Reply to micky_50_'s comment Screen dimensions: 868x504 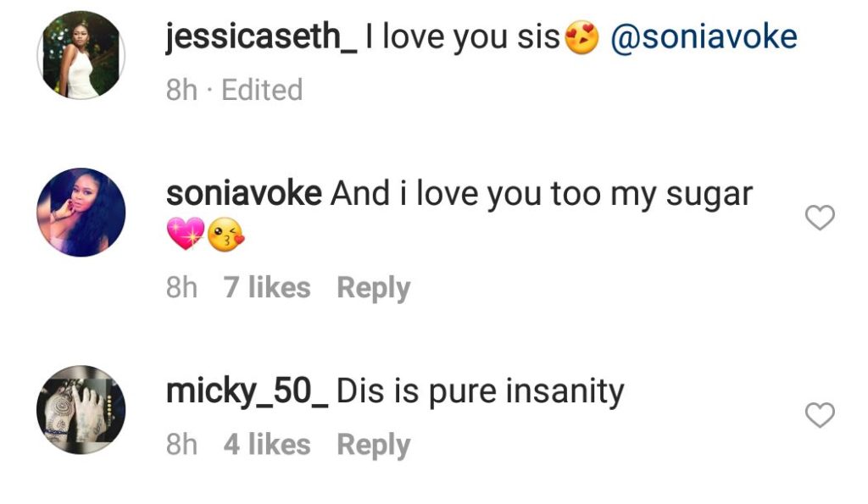pos(373,445)
